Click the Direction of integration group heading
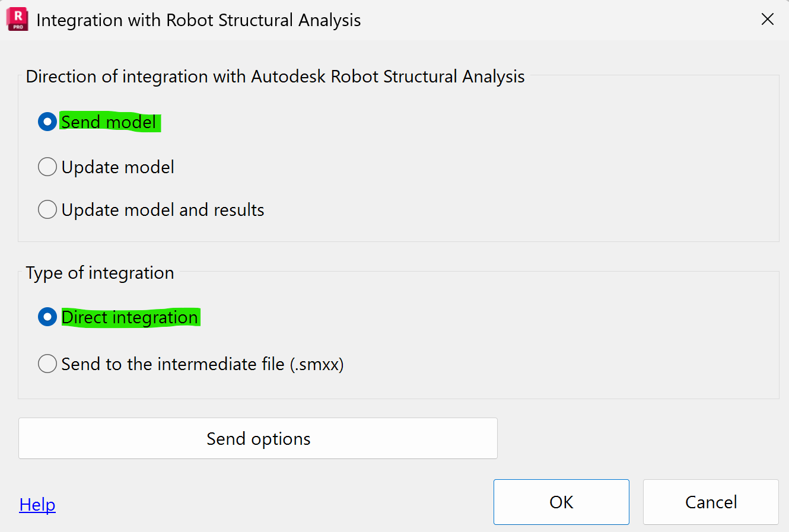The width and height of the screenshot is (789, 532). [275, 76]
